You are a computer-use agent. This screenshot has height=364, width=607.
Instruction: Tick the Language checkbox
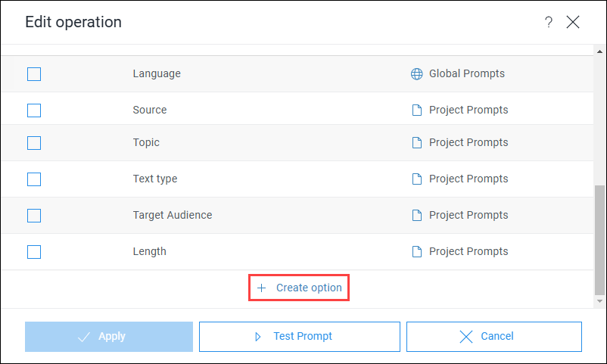34,74
